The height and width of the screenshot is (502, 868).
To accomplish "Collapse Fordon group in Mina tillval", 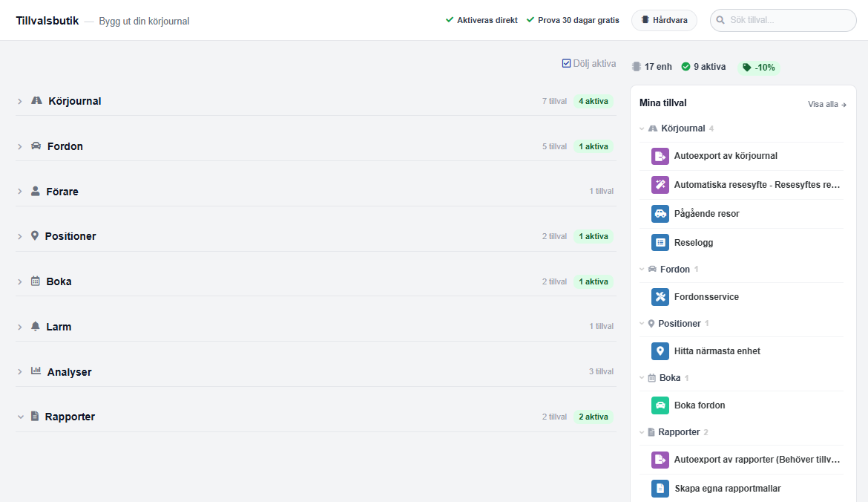I will (642, 270).
